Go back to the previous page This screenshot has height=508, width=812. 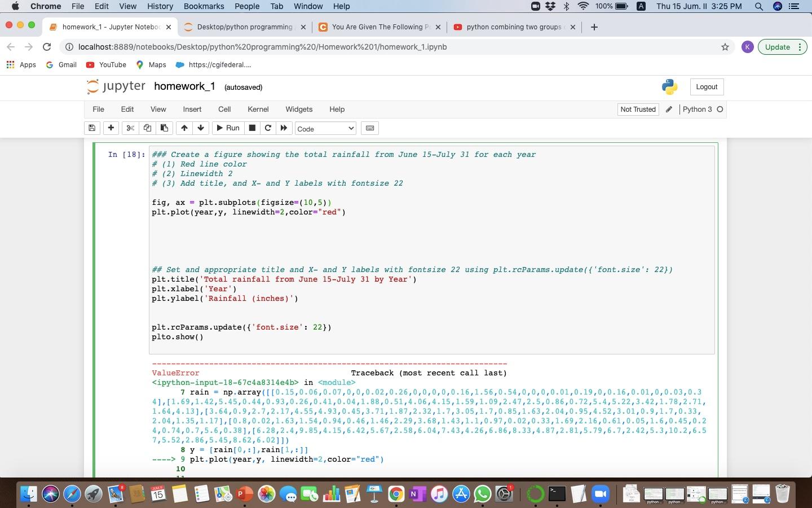(x=10, y=47)
